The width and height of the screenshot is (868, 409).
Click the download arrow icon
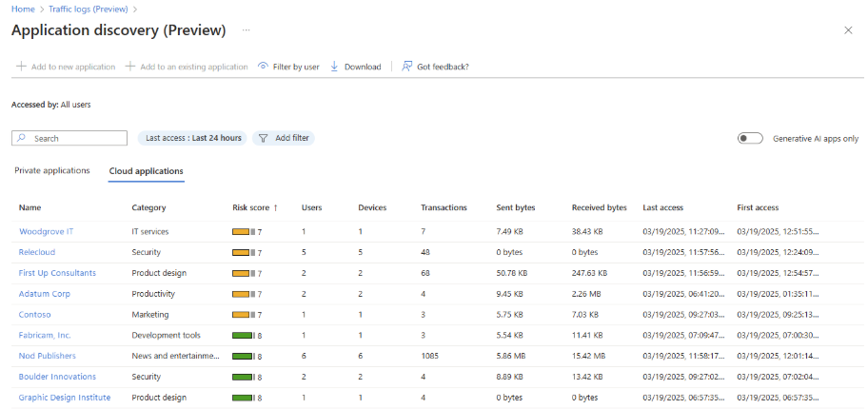(334, 67)
